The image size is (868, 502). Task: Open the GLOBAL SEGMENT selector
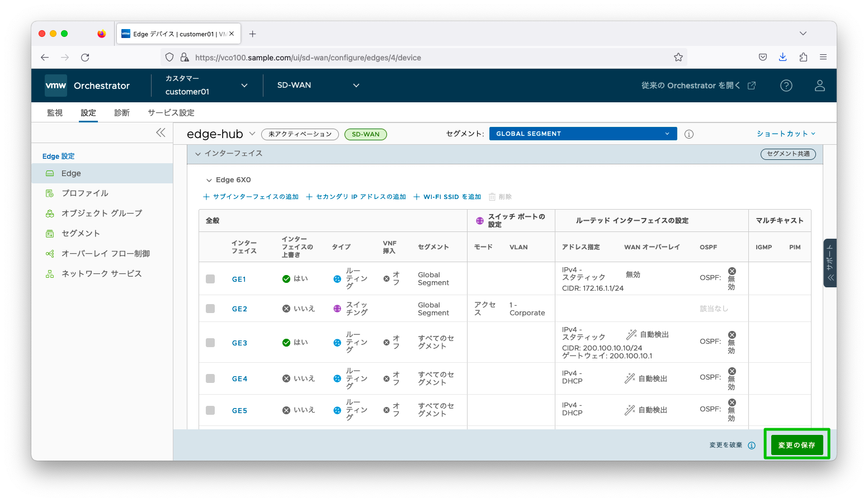(583, 134)
